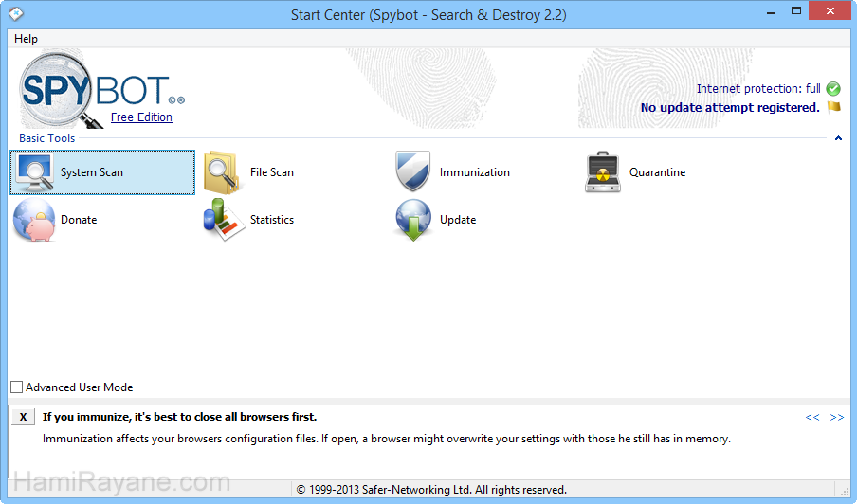Open the Immunization shield icon
The image size is (857, 504).
pyautogui.click(x=412, y=171)
